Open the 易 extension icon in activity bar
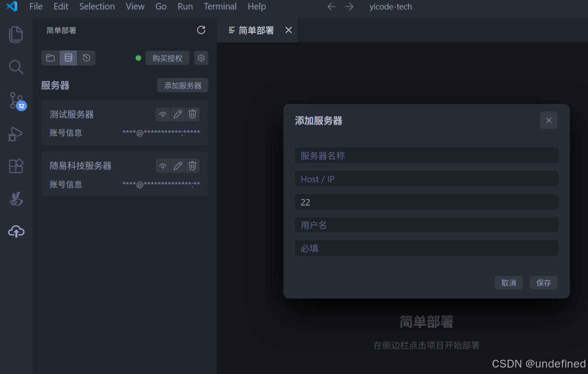588x374 pixels. click(x=16, y=199)
